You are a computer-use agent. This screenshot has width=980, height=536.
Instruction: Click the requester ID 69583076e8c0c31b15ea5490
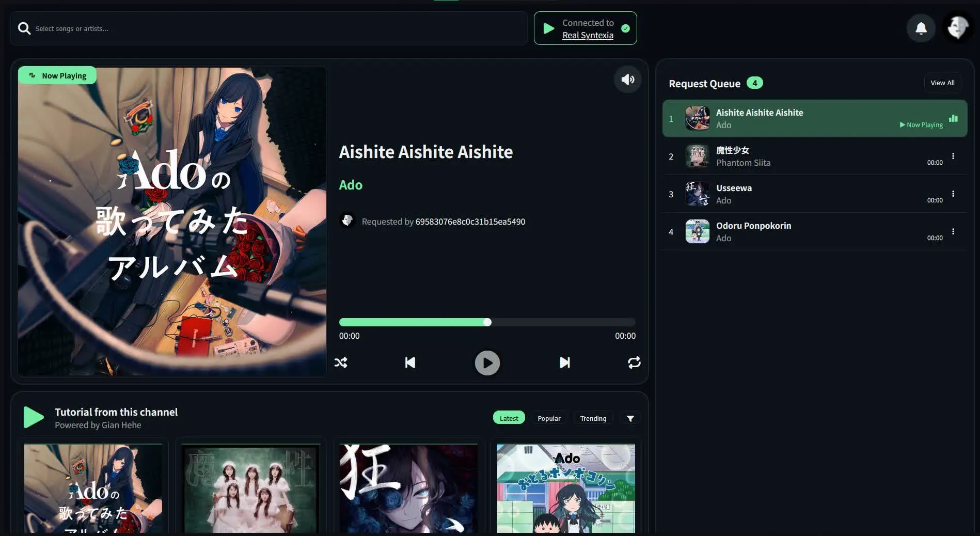(470, 222)
